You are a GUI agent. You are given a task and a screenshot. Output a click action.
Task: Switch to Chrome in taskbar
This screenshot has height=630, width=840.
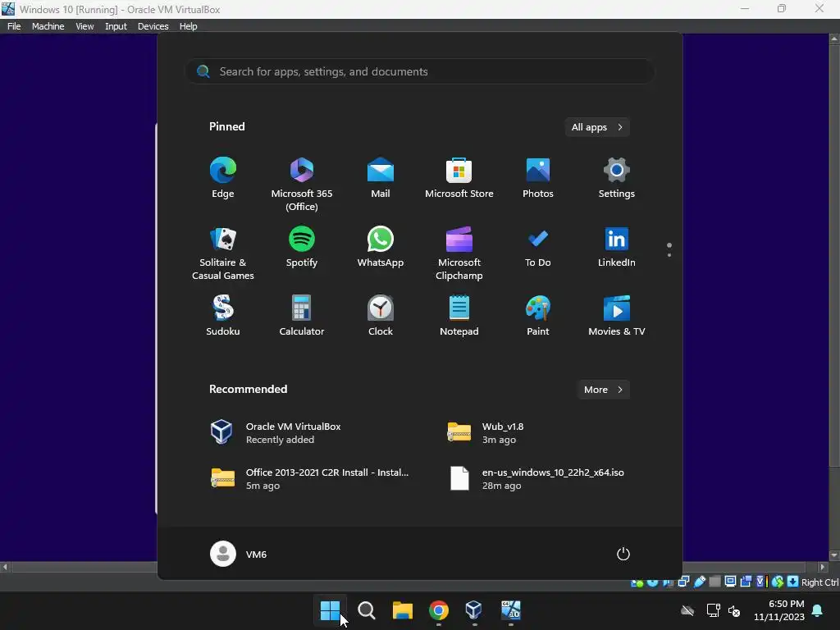click(438, 610)
